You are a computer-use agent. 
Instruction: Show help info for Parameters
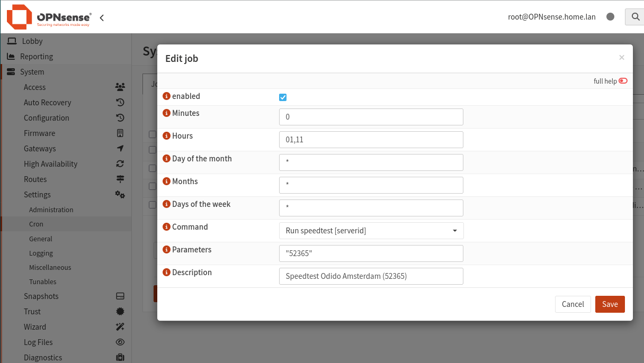(x=166, y=250)
